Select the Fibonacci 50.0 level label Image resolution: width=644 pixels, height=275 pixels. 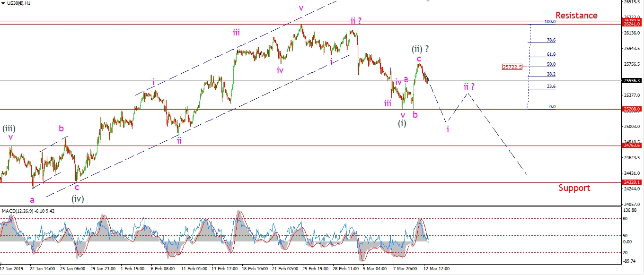(x=551, y=64)
